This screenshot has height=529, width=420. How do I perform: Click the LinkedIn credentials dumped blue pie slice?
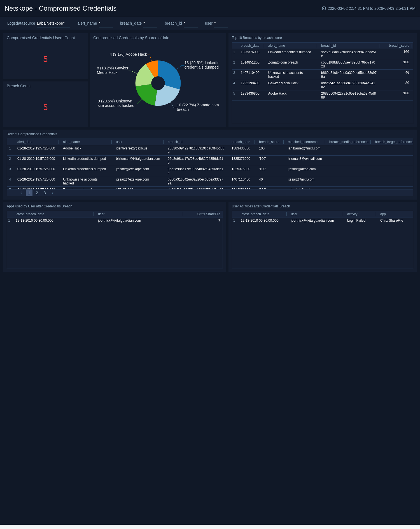170,73
